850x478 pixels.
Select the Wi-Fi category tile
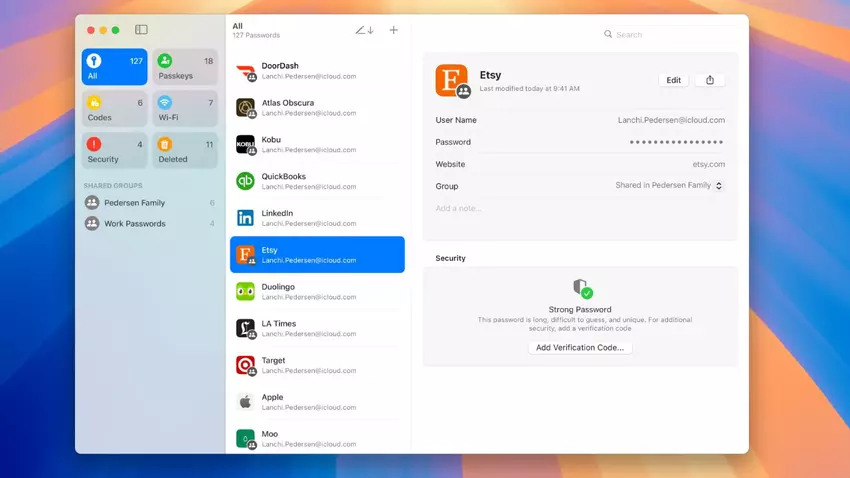[x=185, y=109]
